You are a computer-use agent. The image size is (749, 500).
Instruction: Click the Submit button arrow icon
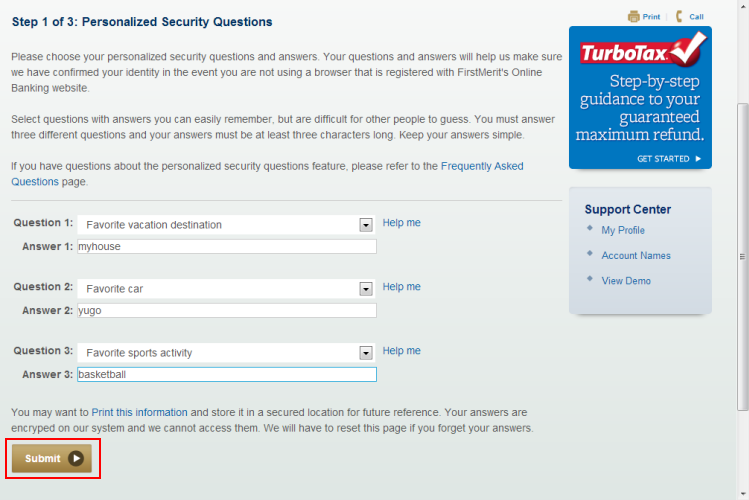click(77, 459)
